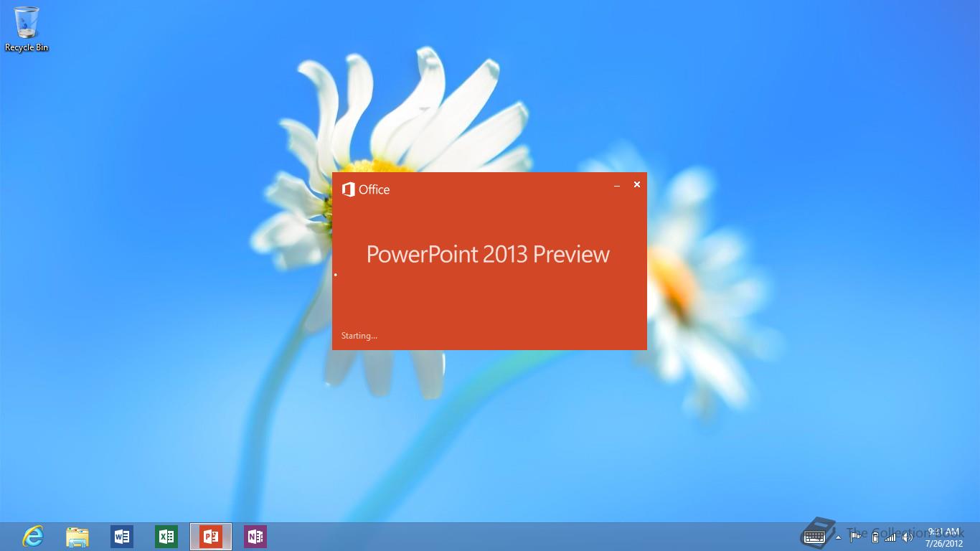Screen dimensions: 980x551
Task: Click the 'Starting...' status text
Action: click(x=359, y=336)
